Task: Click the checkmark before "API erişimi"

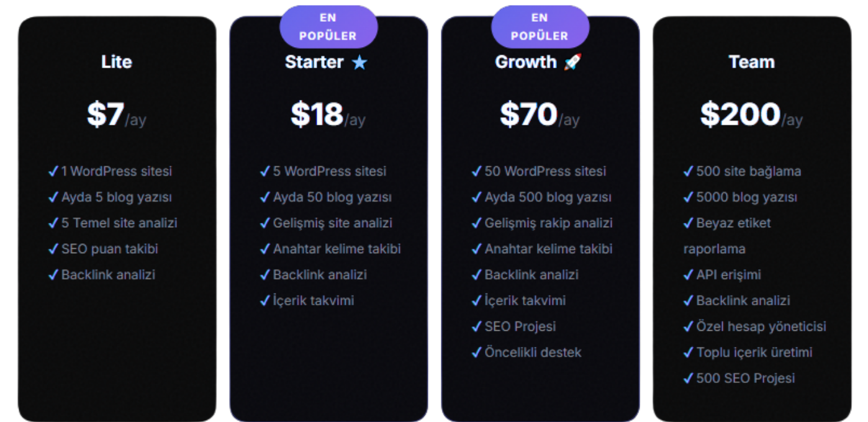Action: [x=688, y=275]
